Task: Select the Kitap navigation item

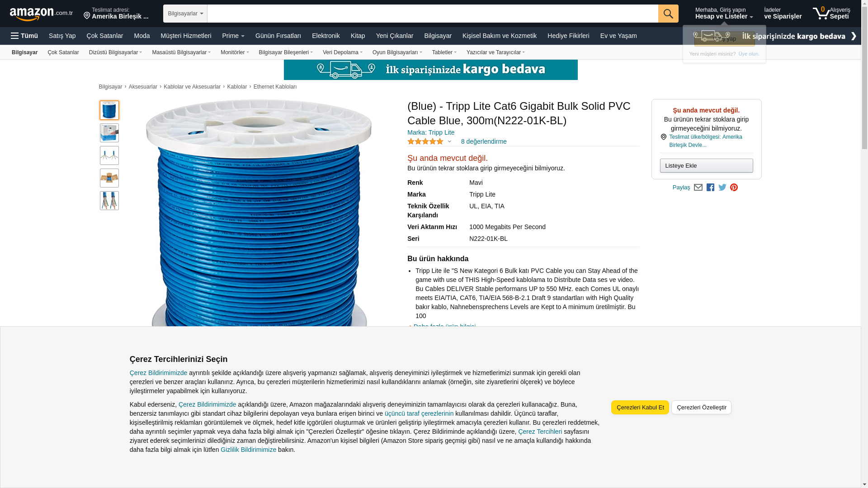Action: click(x=358, y=36)
